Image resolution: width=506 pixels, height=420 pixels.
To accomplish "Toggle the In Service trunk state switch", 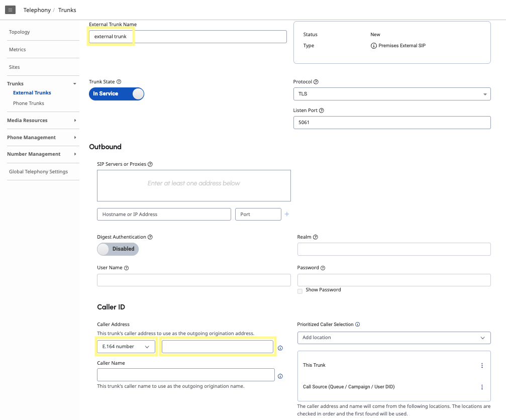I will point(117,94).
